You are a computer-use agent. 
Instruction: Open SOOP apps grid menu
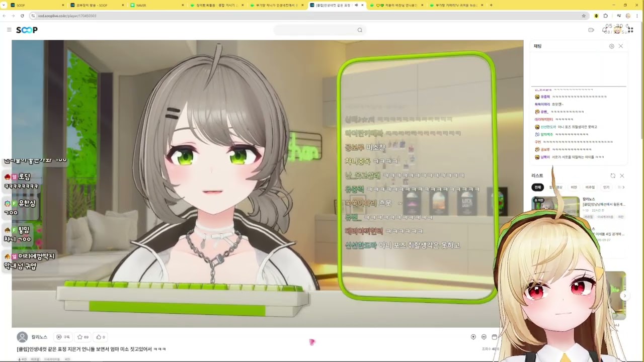click(x=630, y=30)
